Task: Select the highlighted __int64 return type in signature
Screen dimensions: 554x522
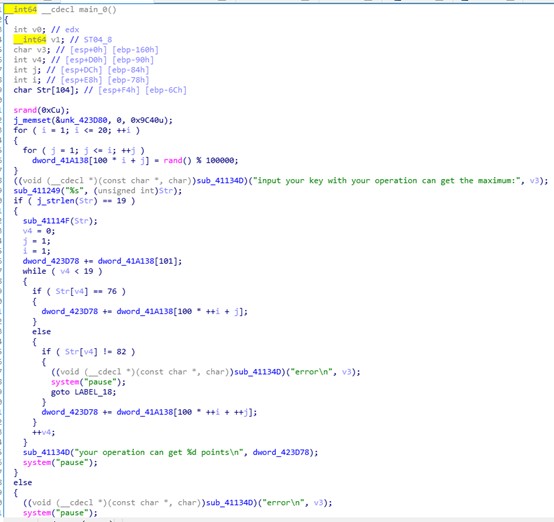Action: [20, 10]
